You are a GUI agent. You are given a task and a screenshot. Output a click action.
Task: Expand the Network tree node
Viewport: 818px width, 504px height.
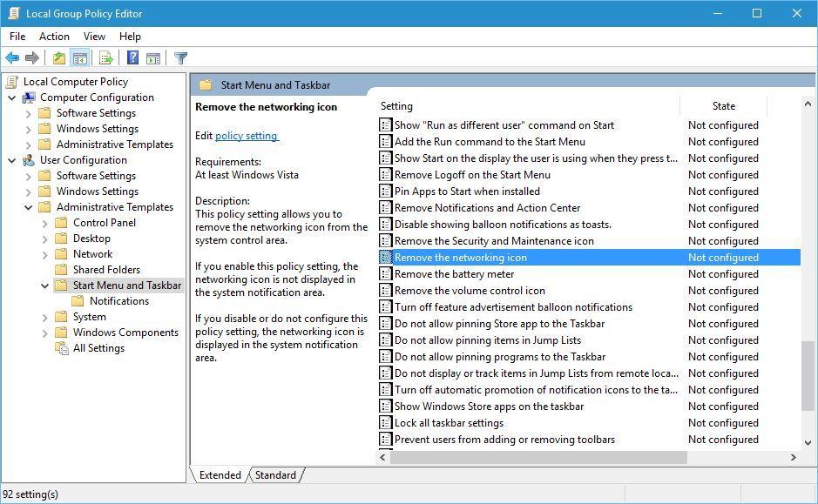45,255
